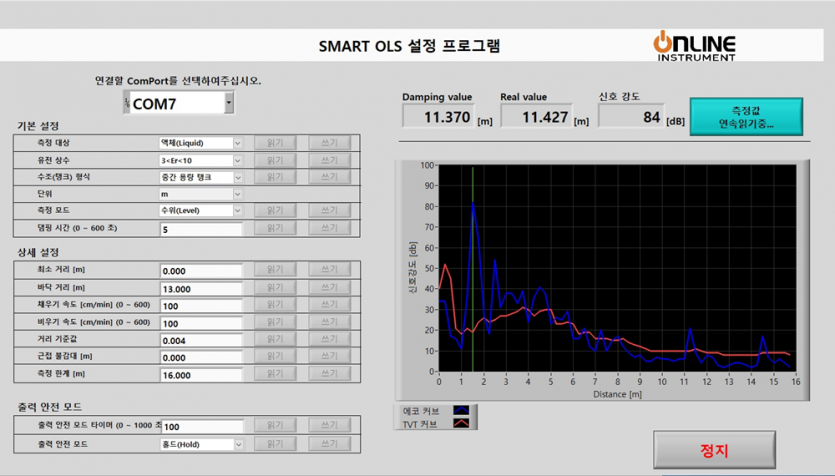Click the red TVT 커브 legend icon
This screenshot has height=476, width=835.
461,423
